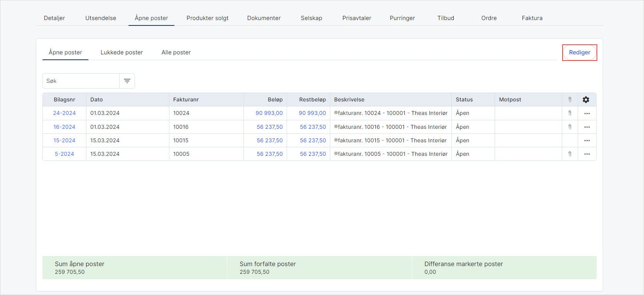Viewport: 644px width, 295px height.
Task: Open three-dot menu for voucher 16-2024
Action: pos(587,127)
